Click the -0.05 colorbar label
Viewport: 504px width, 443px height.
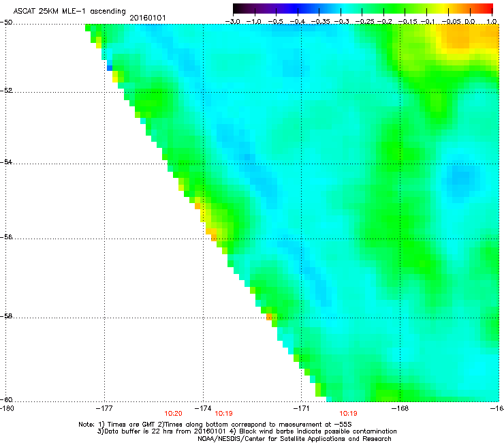tap(451, 22)
